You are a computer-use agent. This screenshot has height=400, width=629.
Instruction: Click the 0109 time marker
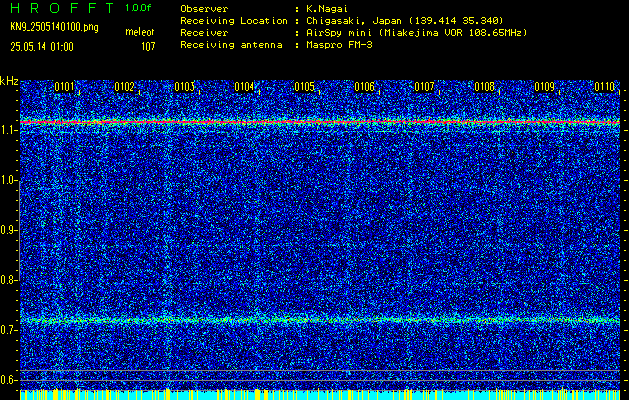(x=545, y=87)
